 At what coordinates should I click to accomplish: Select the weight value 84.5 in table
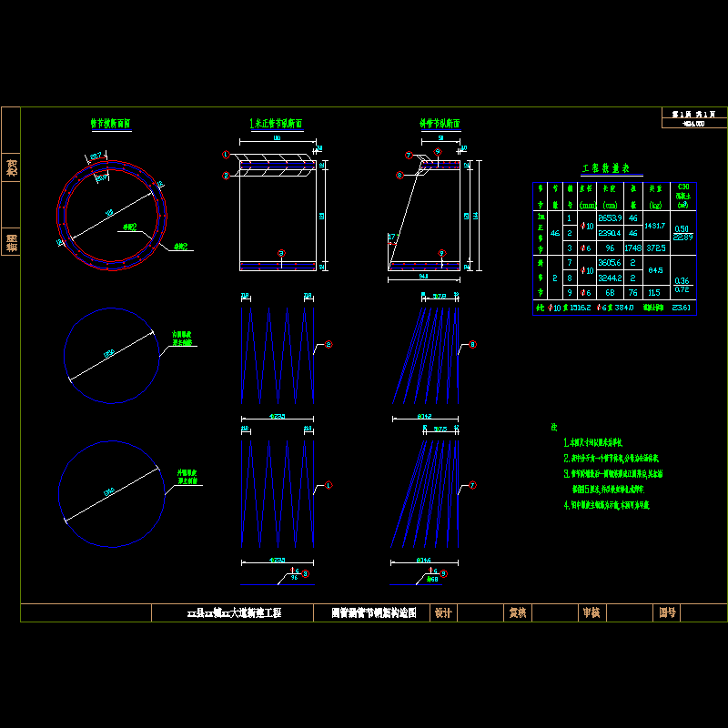pos(655,270)
